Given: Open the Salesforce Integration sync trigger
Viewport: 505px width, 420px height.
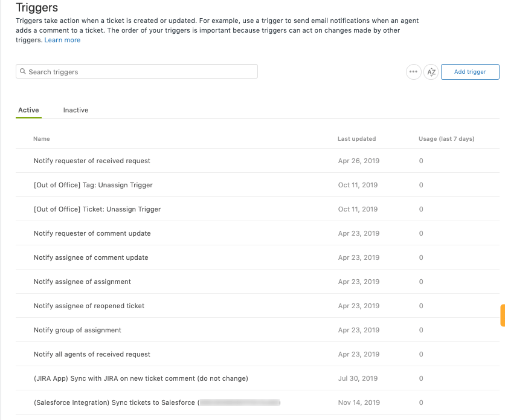Looking at the screenshot, I should click(157, 402).
